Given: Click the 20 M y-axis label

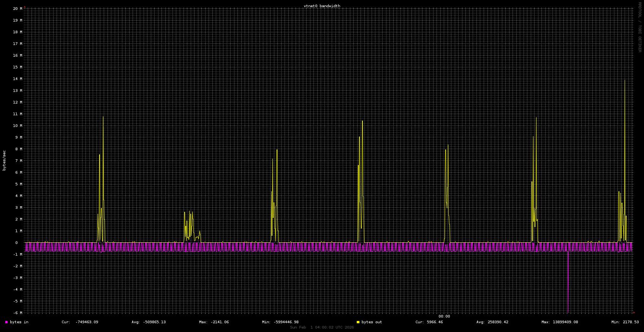Looking at the screenshot, I should point(17,8).
